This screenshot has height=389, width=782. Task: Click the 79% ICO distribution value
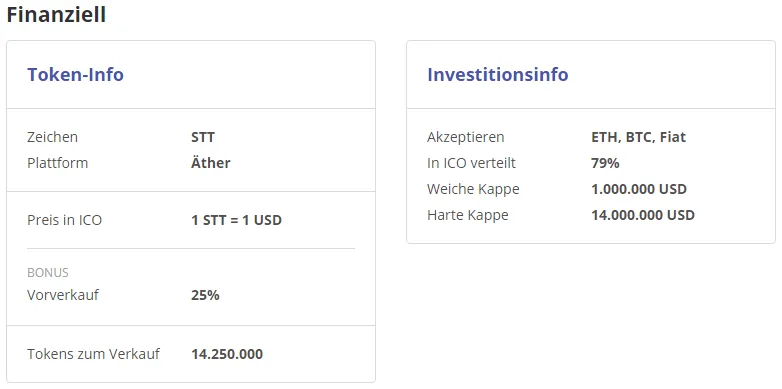pyautogui.click(x=605, y=163)
